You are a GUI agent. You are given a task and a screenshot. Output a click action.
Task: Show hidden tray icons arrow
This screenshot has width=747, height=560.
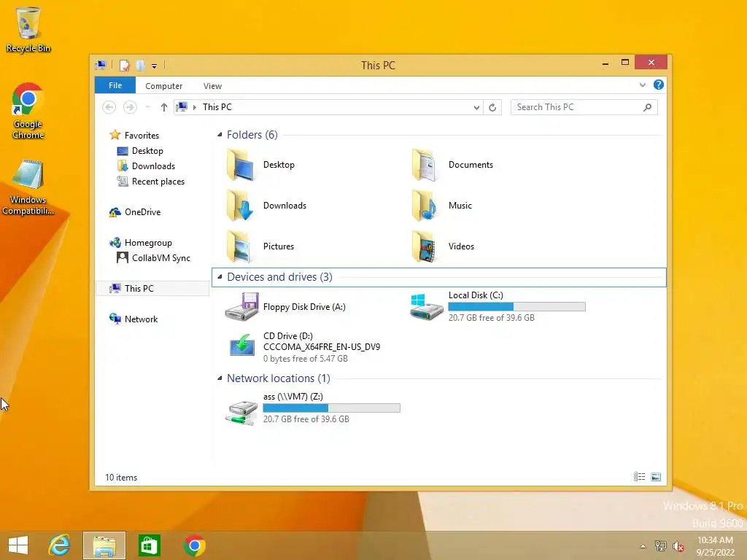(643, 546)
